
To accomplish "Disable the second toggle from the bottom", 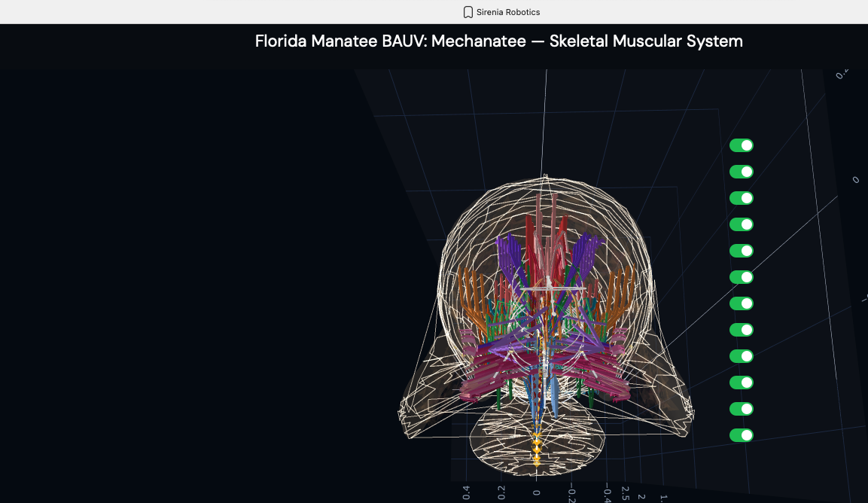I will [742, 409].
